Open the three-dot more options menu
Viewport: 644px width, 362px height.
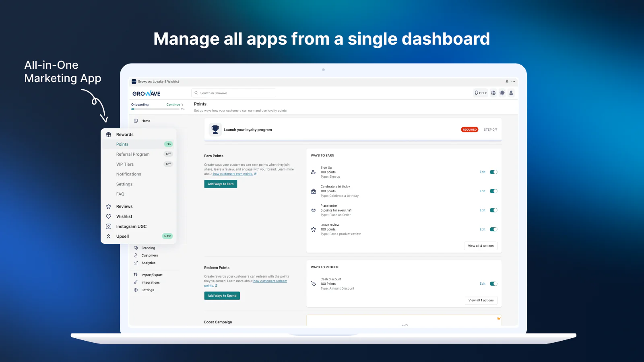tap(513, 82)
